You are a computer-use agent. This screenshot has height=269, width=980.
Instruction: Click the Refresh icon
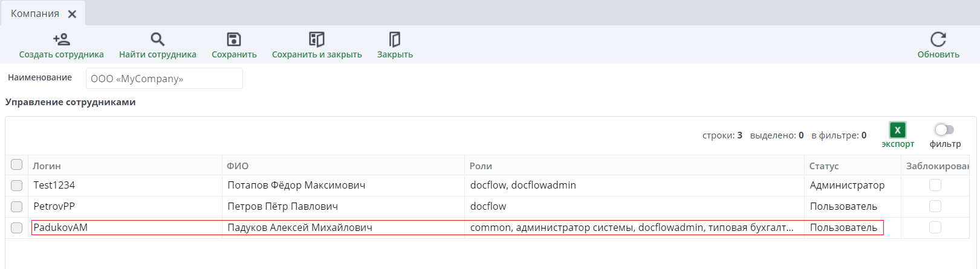(x=938, y=40)
